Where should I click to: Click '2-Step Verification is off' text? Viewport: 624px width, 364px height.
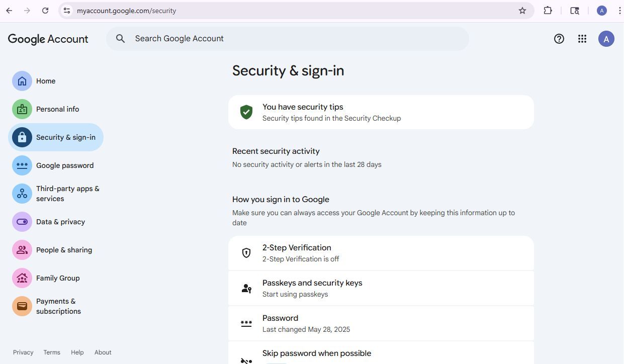point(301,259)
